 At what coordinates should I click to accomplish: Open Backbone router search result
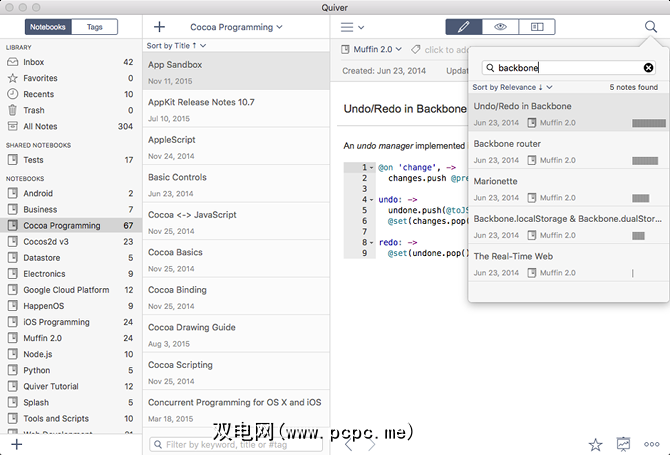coord(568,150)
